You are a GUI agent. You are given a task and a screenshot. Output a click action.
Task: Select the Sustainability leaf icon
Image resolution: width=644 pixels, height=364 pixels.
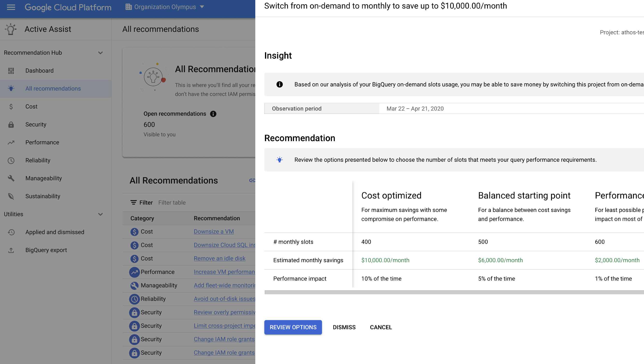coord(11,196)
